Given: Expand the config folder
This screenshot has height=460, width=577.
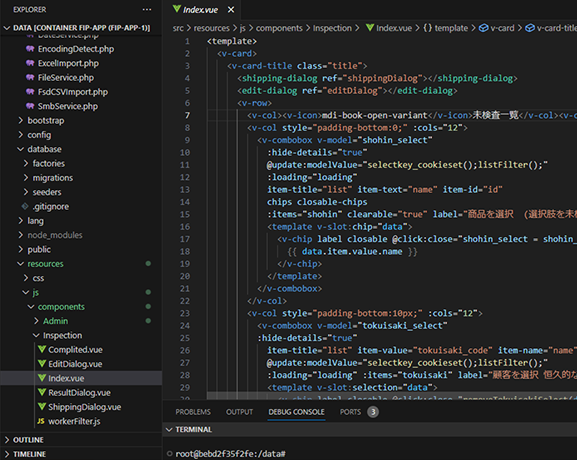Looking at the screenshot, I should pos(21,135).
